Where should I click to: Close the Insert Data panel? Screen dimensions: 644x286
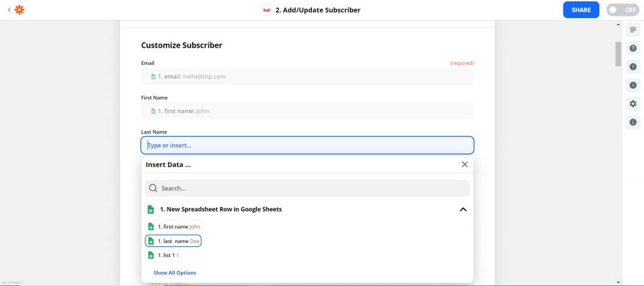[x=465, y=164]
